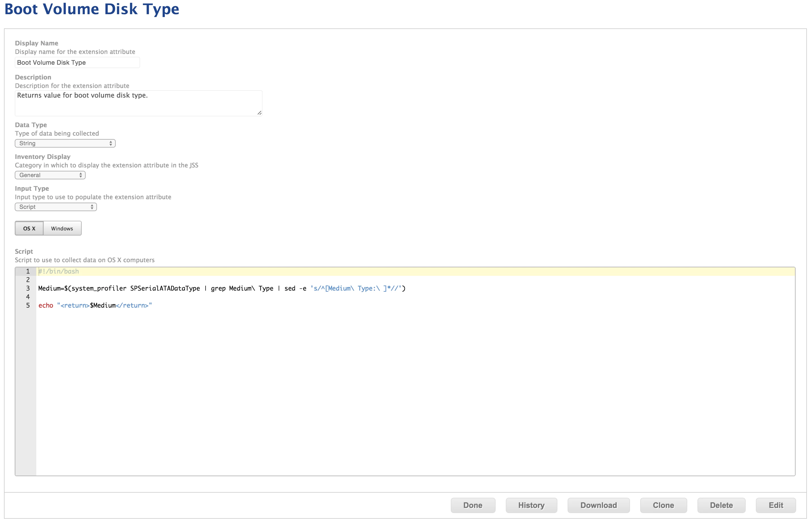Click the Data Type label
Image resolution: width=812 pixels, height=521 pixels.
[31, 125]
